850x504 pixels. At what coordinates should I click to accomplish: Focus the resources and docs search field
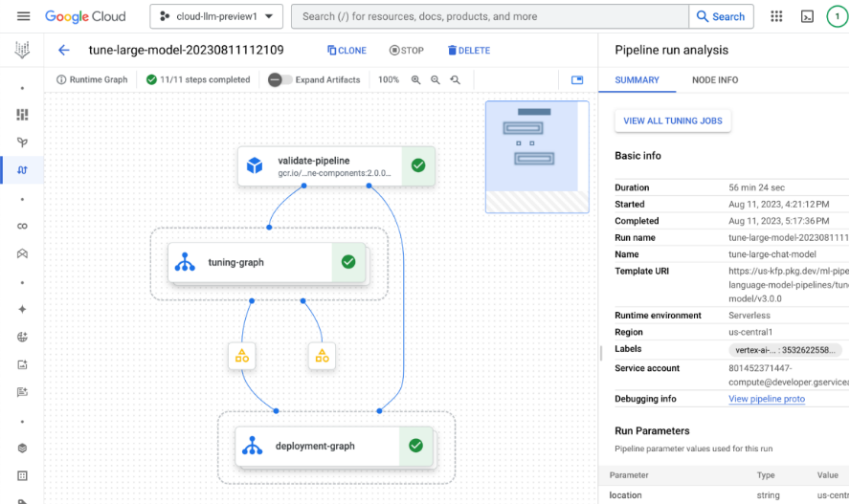[490, 16]
